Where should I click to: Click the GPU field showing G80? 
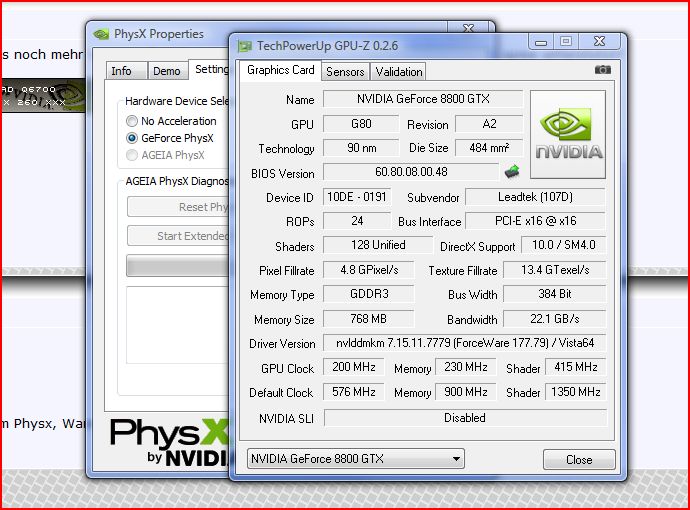click(361, 124)
